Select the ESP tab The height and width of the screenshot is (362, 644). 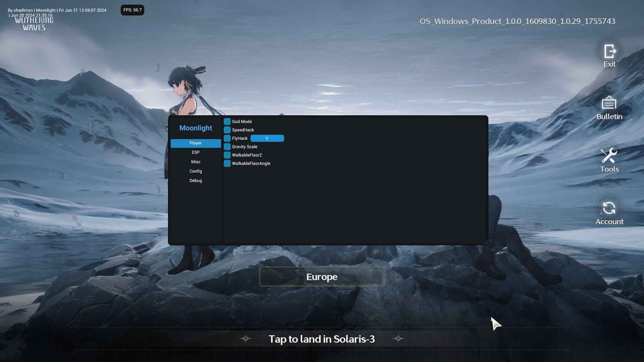(196, 152)
